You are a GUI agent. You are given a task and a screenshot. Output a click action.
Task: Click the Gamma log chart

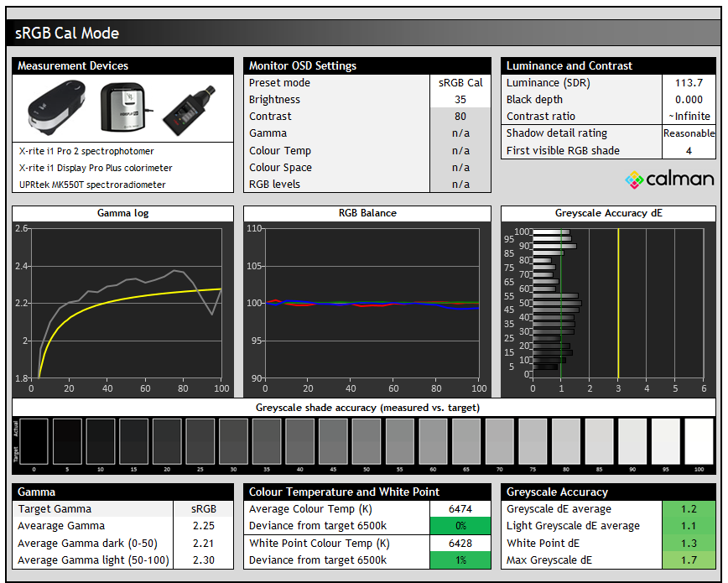(x=126, y=302)
